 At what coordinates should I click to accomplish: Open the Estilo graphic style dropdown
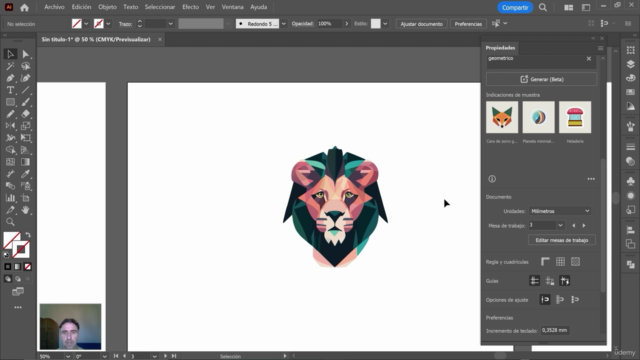click(x=385, y=24)
